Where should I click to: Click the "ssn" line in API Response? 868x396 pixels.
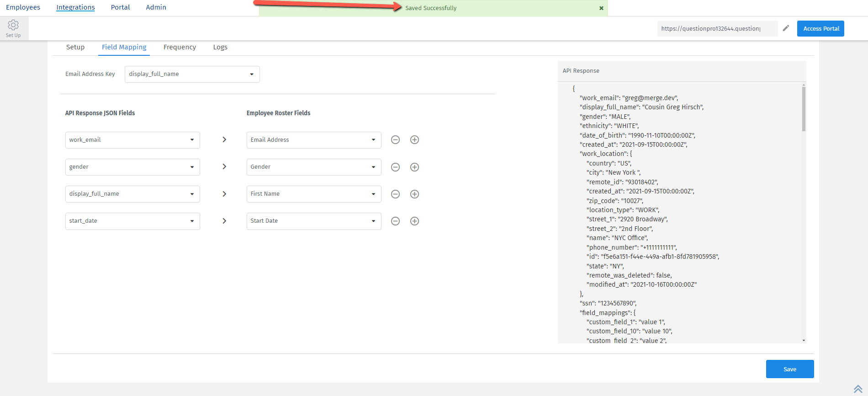pos(608,303)
